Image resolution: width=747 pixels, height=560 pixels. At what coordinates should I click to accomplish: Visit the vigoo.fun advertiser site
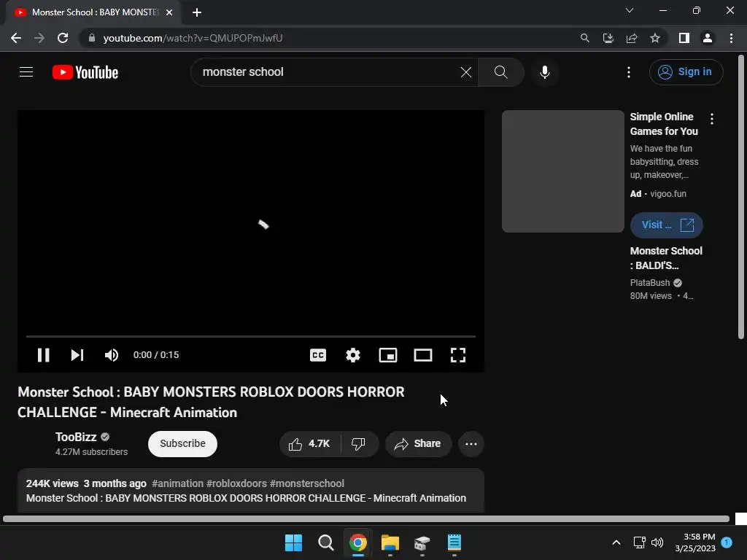[x=666, y=225]
